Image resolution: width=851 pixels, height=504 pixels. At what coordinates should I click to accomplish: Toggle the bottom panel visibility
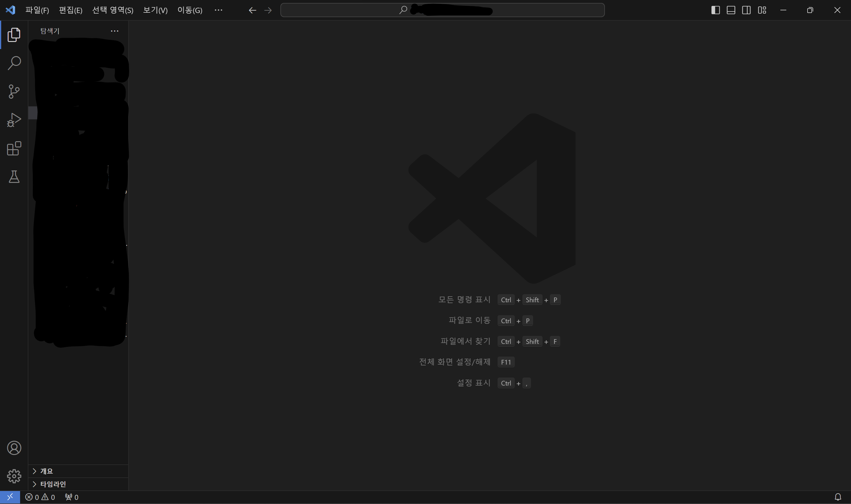coord(731,10)
